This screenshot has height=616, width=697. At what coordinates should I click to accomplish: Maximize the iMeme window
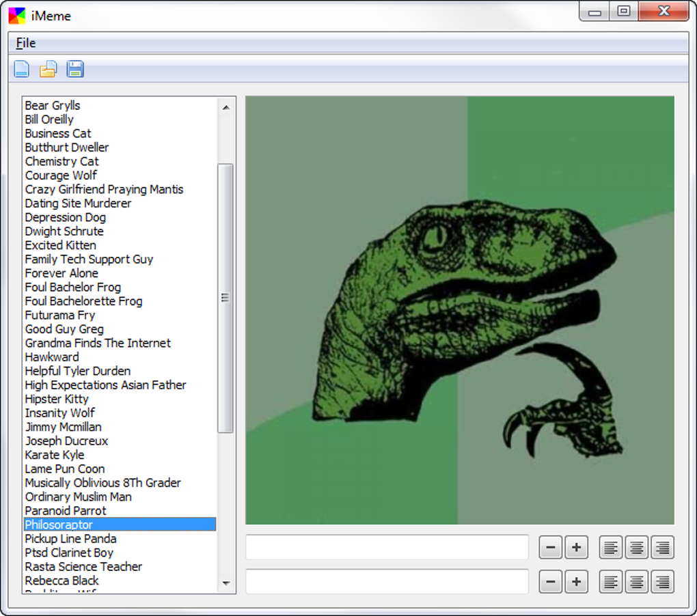[x=624, y=11]
